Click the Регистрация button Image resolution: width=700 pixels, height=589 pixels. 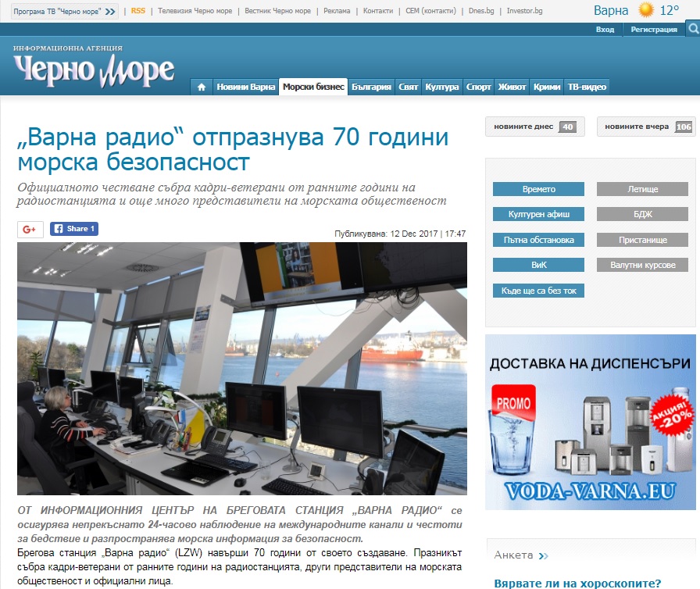point(654,30)
